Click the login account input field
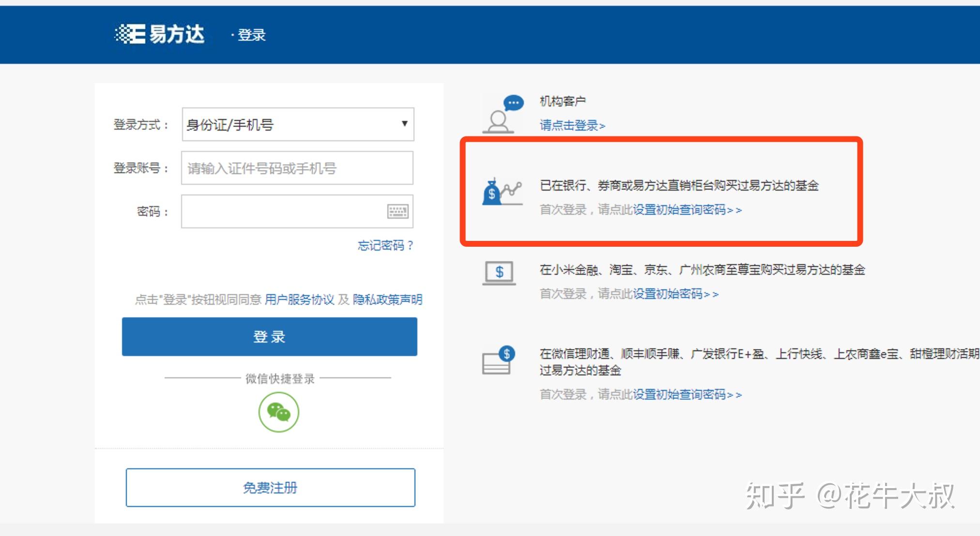This screenshot has height=536, width=980. tap(297, 168)
